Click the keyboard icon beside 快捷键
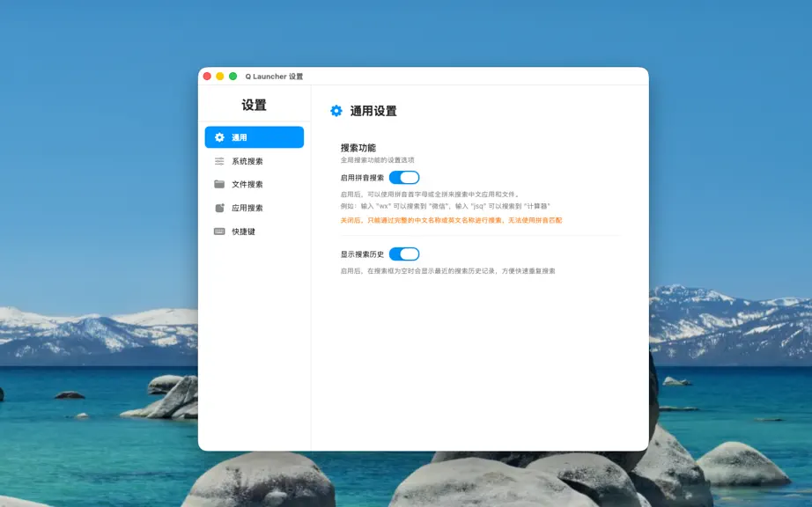812x507 pixels. pyautogui.click(x=219, y=231)
